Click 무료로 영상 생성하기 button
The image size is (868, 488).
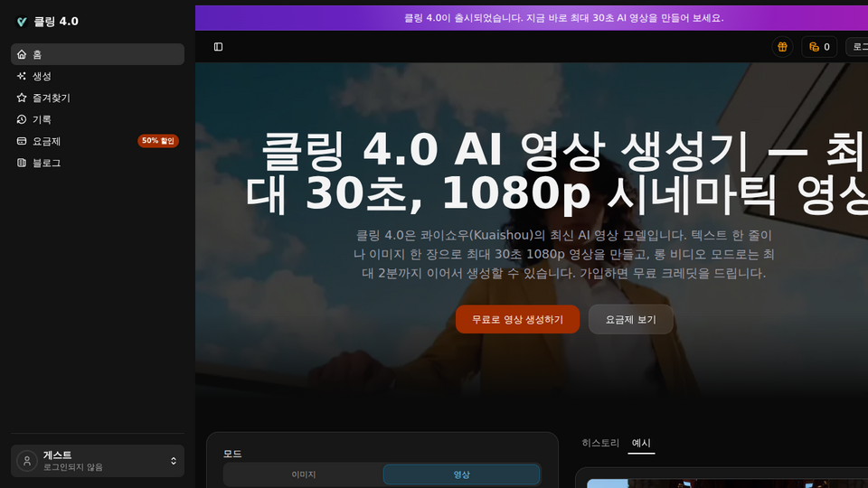click(x=517, y=319)
